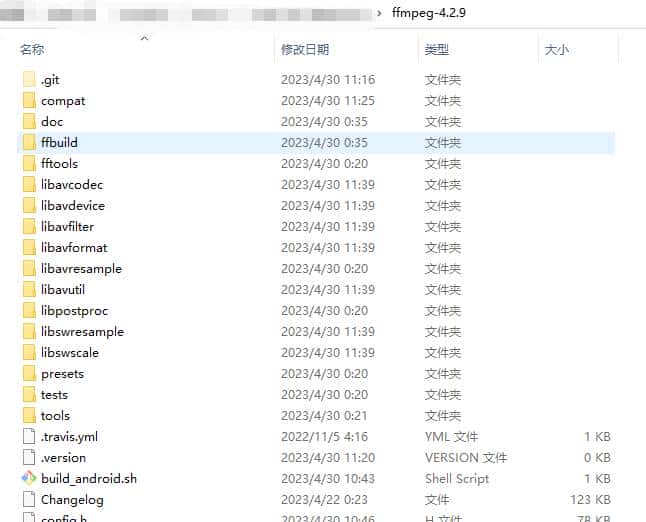Click the VERSION 文件 type cell

[x=466, y=458]
